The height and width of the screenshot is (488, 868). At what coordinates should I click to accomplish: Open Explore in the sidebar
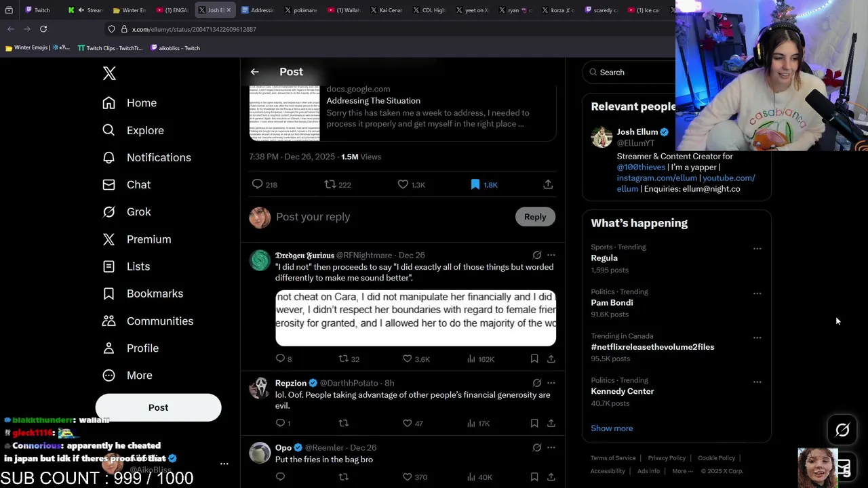[133, 130]
